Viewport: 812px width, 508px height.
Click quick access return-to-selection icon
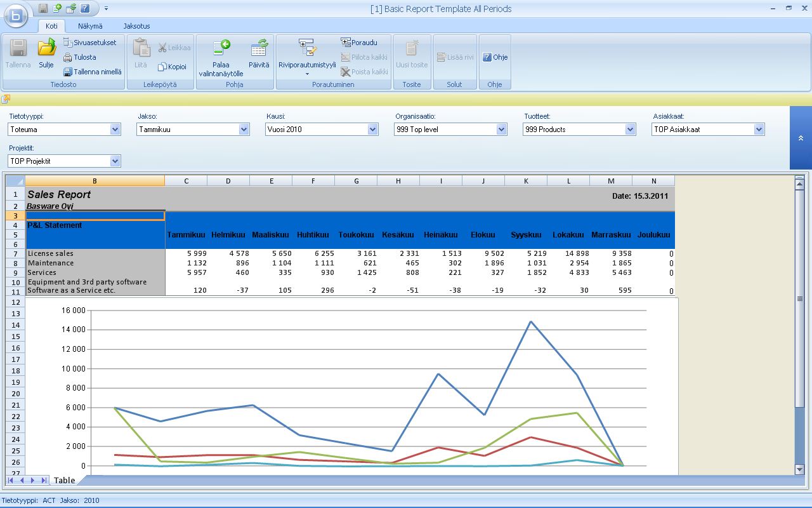(x=57, y=8)
